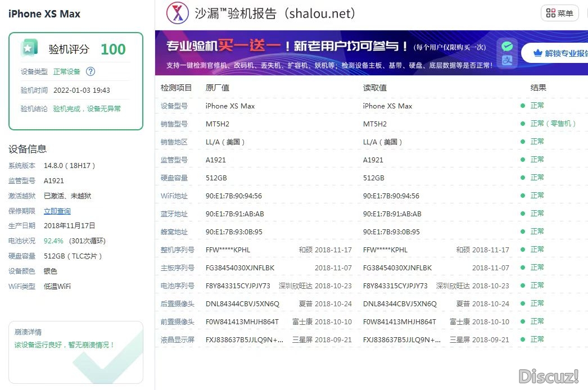The width and height of the screenshot is (588, 390).
Task: Click the 专业验机买一送一 promotional banner
Action: 326,53
